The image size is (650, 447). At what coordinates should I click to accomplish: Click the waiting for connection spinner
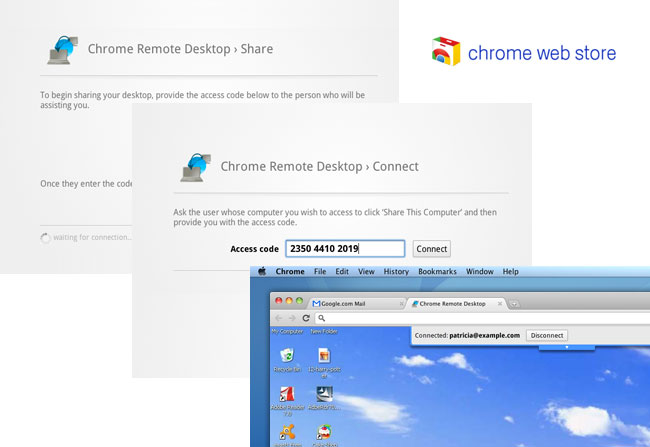click(45, 238)
